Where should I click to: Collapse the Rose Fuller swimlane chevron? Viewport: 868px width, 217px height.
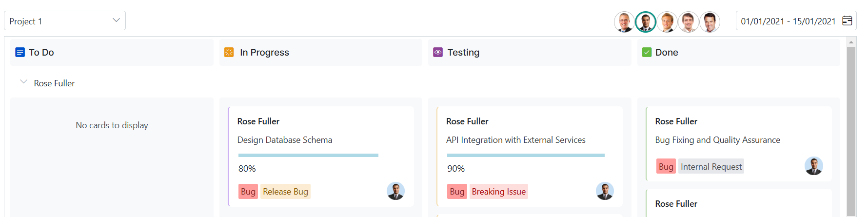pos(23,82)
